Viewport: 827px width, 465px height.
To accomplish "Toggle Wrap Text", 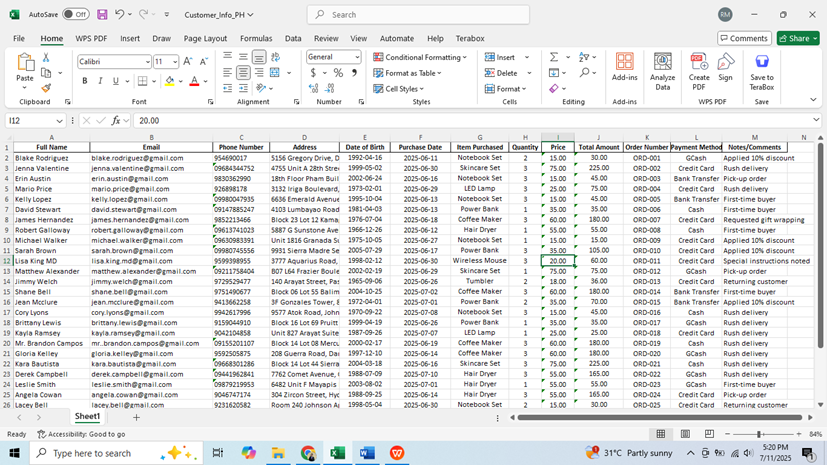I will coord(275,56).
